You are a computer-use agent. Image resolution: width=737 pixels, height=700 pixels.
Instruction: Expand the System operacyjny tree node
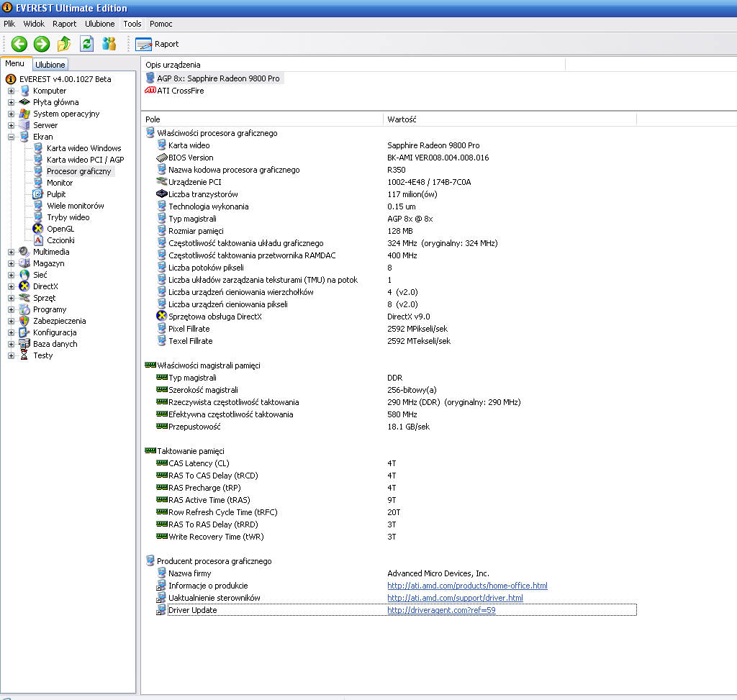coord(12,114)
